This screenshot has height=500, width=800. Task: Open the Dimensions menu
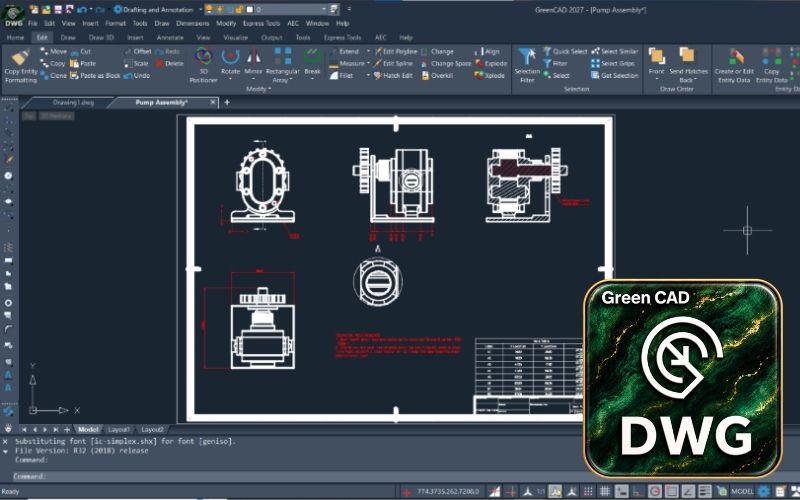point(192,23)
